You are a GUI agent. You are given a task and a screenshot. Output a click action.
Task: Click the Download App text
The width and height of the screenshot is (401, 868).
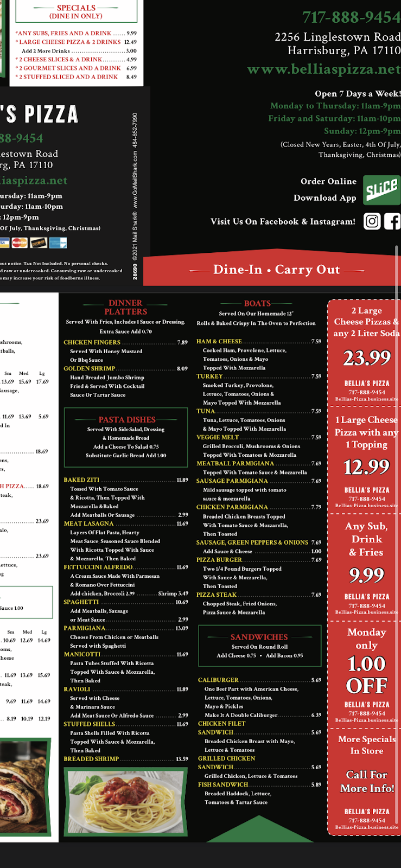pyautogui.click(x=324, y=197)
